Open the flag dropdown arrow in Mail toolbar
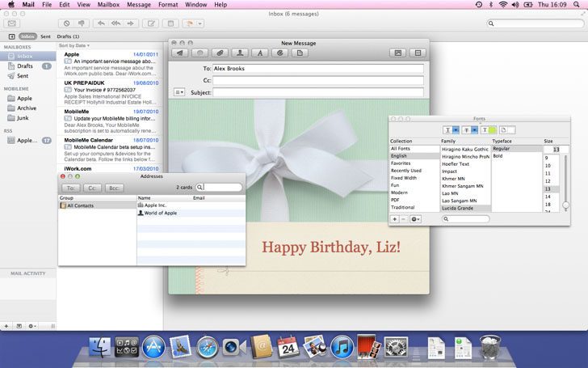588x368 pixels. tap(199, 23)
